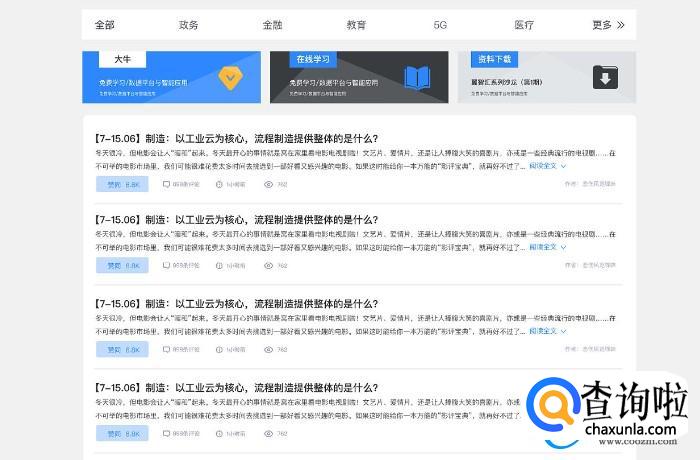
Task: Open the third article title 【7-15.06】制造
Action: pos(236,304)
